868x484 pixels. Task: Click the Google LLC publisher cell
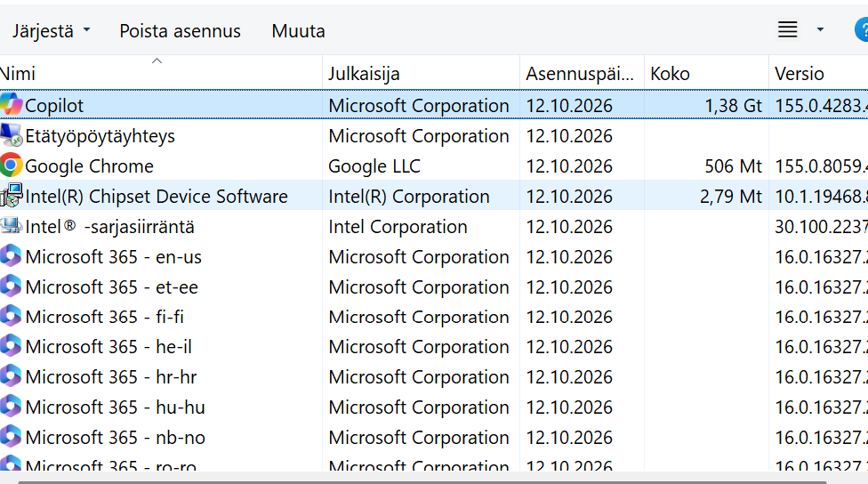[374, 166]
